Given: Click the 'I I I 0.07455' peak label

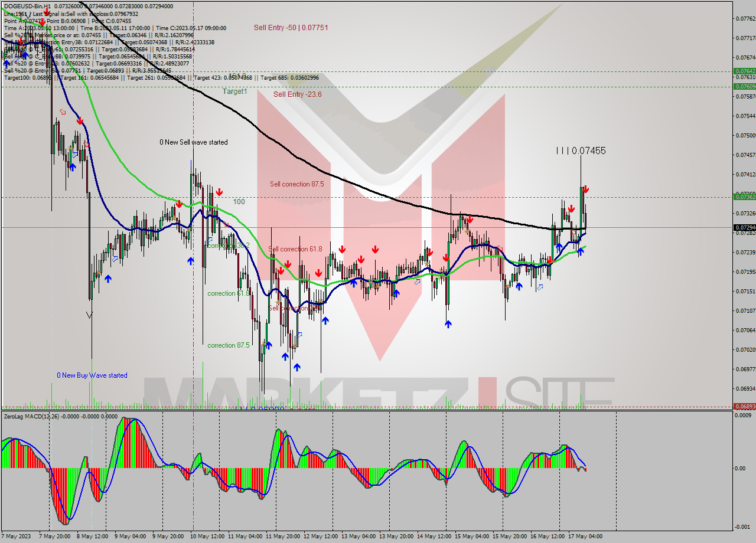Looking at the screenshot, I should 581,151.
